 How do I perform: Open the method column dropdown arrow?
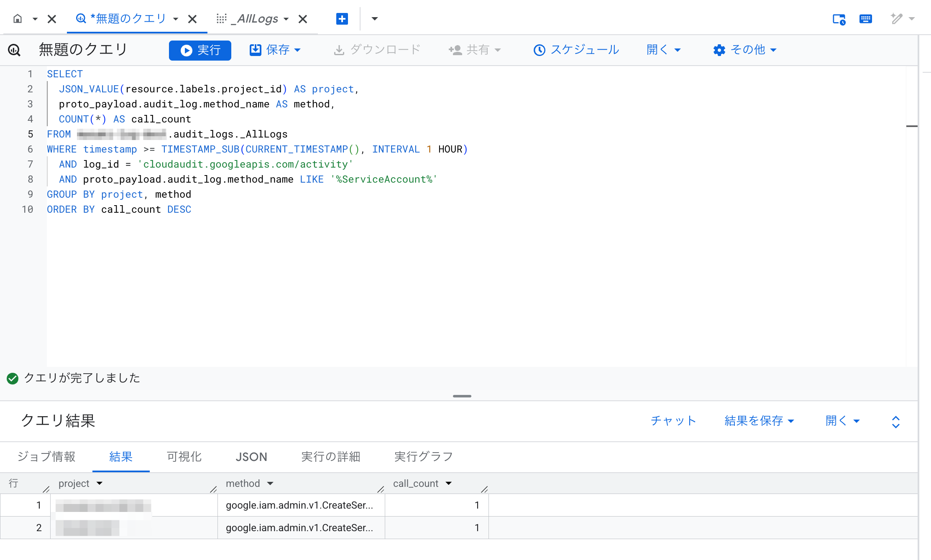(270, 484)
